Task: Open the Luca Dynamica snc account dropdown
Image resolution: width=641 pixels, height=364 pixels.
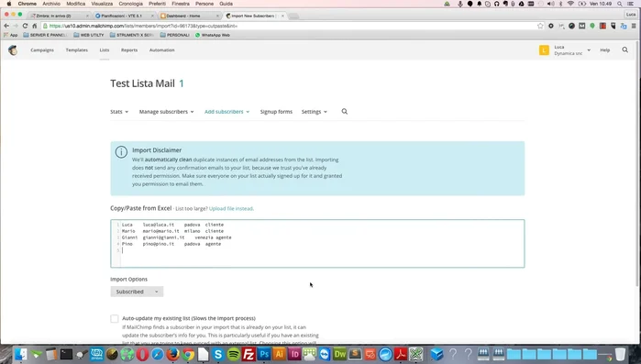Action: 571,50
